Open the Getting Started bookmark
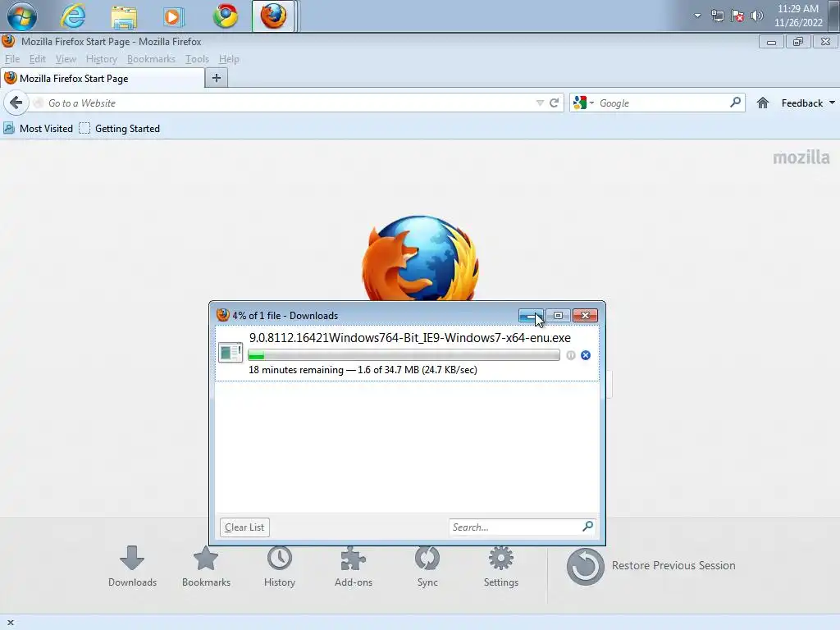This screenshot has width=840, height=630. click(120, 129)
